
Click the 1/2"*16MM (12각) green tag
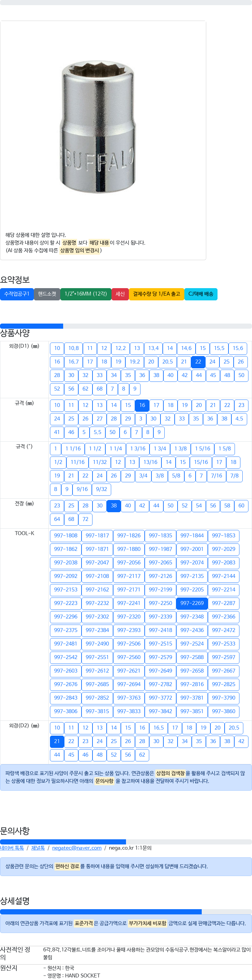[86, 294]
